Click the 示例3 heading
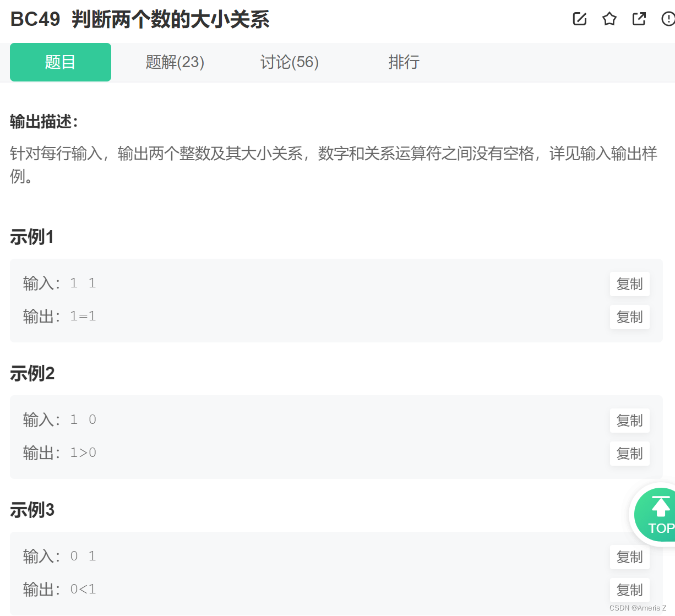The image size is (675, 616). [32, 510]
